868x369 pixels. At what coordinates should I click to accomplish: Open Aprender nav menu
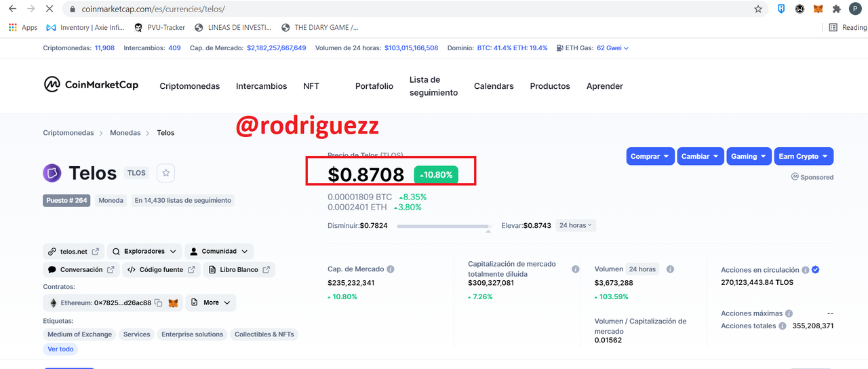point(604,86)
